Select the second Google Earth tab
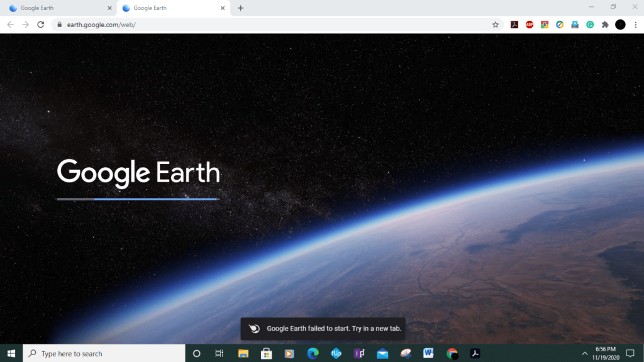The height and width of the screenshot is (362, 644). click(x=174, y=8)
